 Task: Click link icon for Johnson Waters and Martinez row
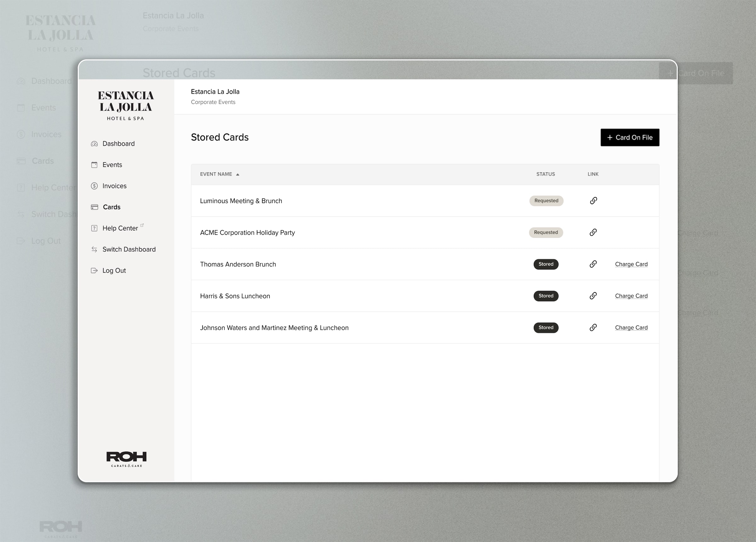coord(593,327)
